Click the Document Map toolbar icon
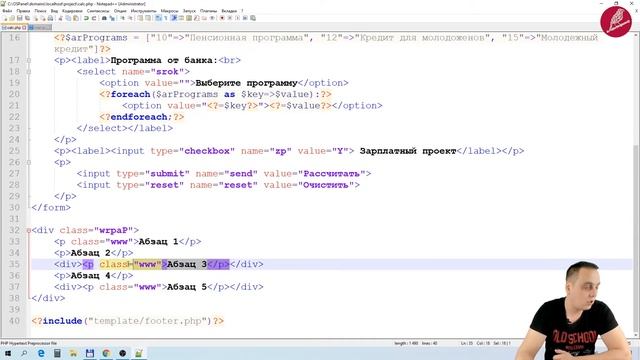 pos(189,18)
